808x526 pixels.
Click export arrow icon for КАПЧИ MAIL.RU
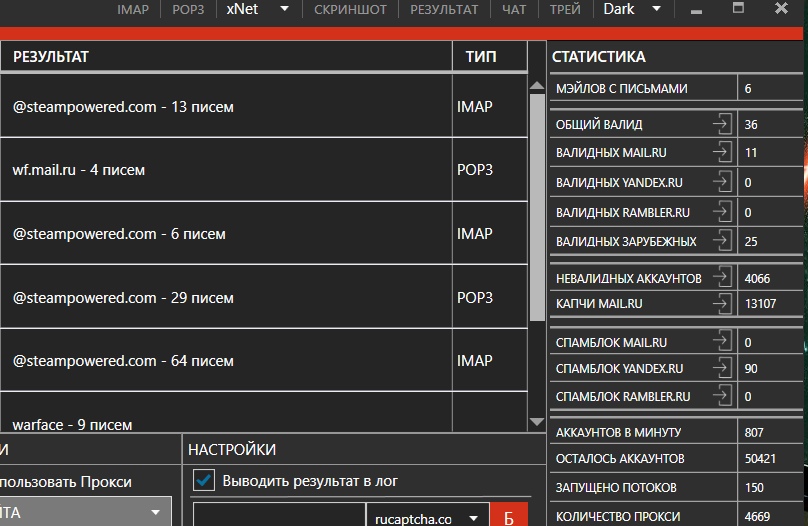pos(722,303)
